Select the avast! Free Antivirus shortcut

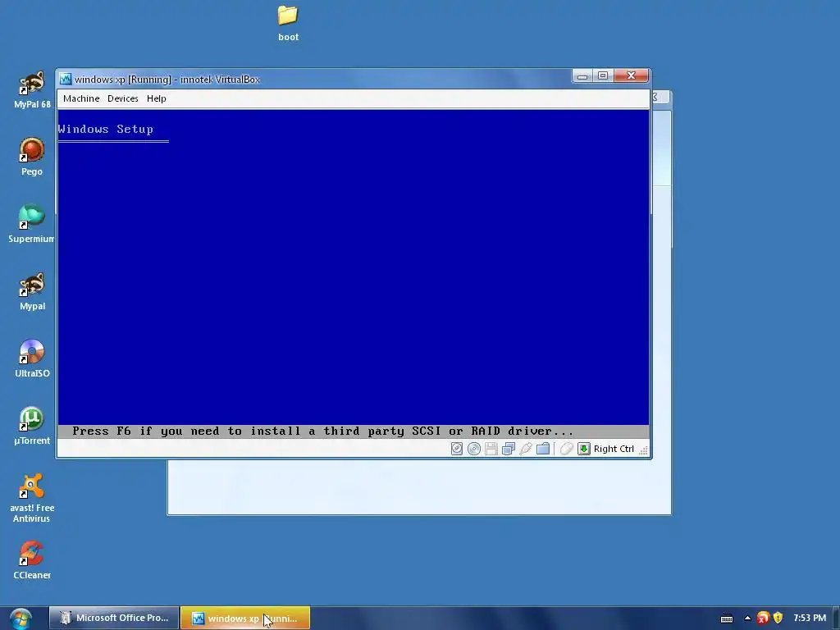pos(32,498)
